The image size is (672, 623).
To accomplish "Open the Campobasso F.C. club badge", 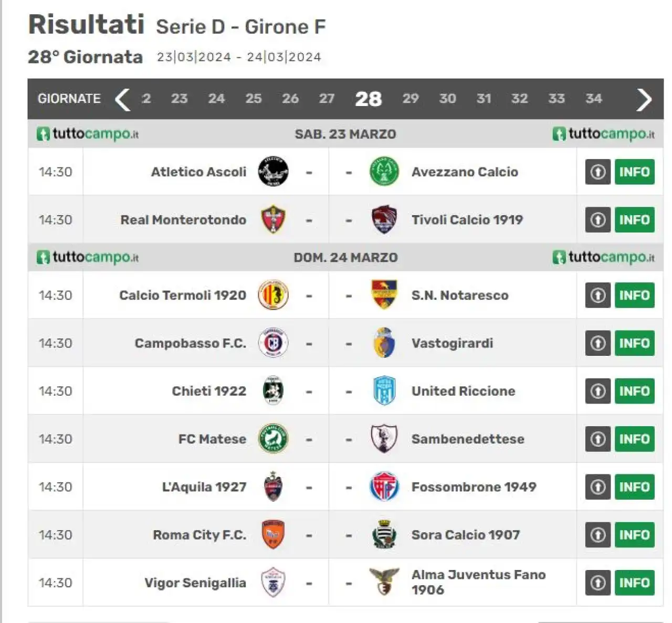I will point(273,343).
